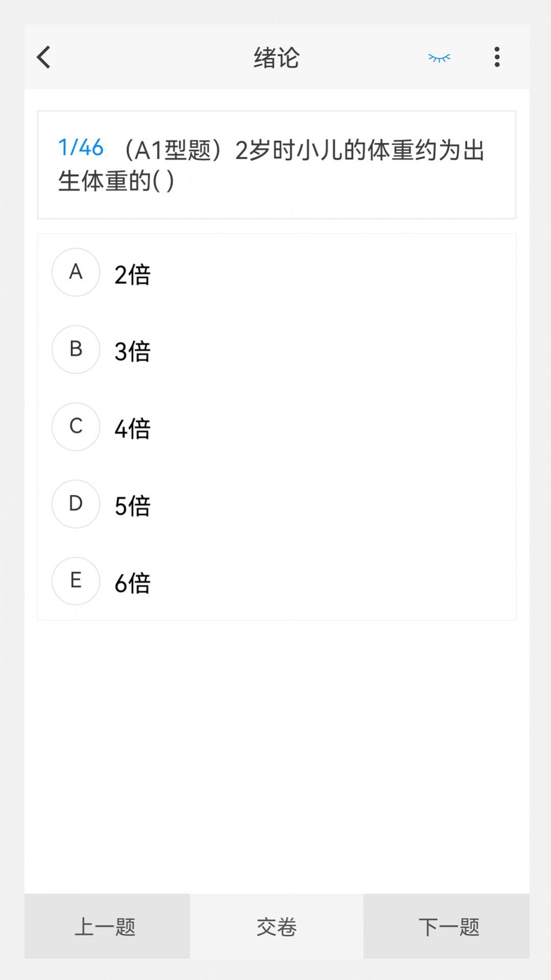Go to previous question with 上一题
Image resolution: width=551 pixels, height=980 pixels.
click(x=107, y=926)
